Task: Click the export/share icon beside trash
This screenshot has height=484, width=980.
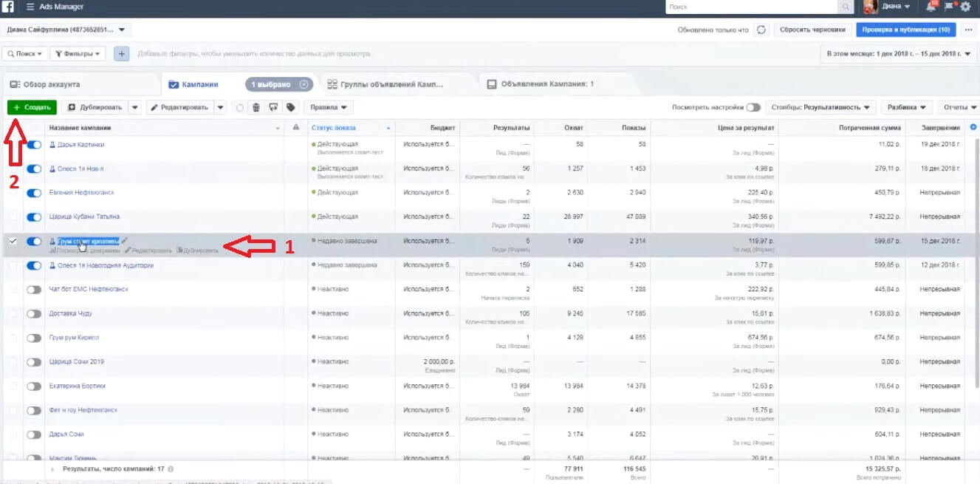Action: 273,107
